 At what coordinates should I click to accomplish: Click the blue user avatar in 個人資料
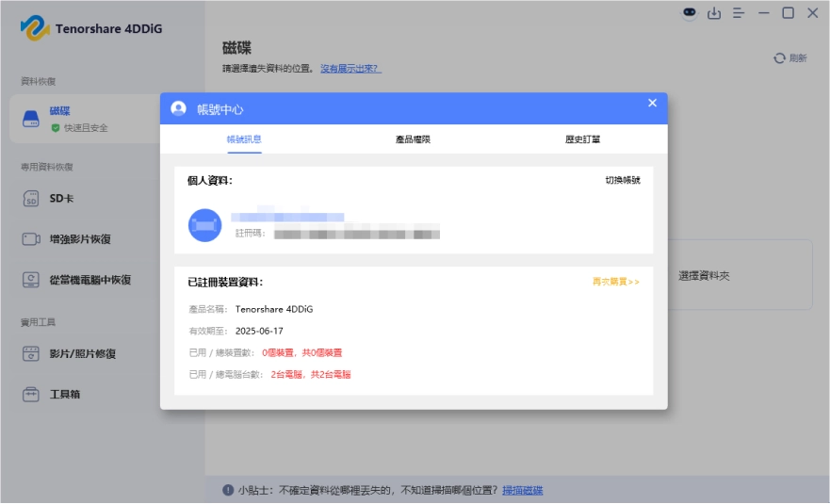(x=204, y=225)
